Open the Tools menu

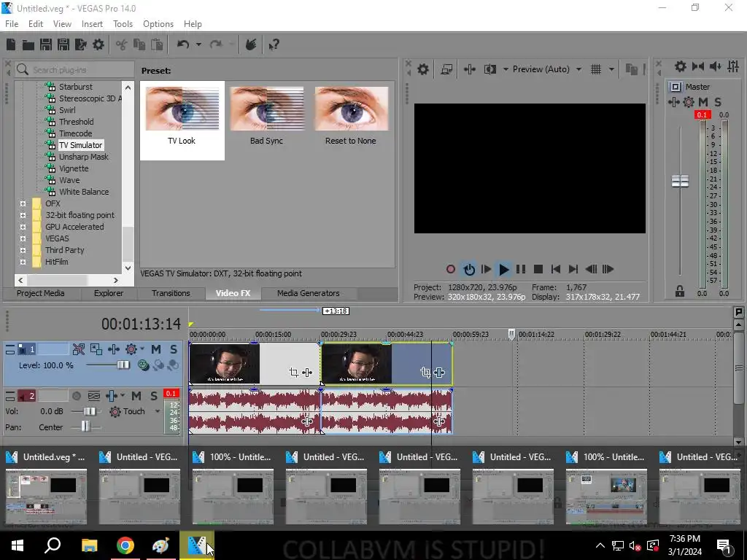coord(123,24)
